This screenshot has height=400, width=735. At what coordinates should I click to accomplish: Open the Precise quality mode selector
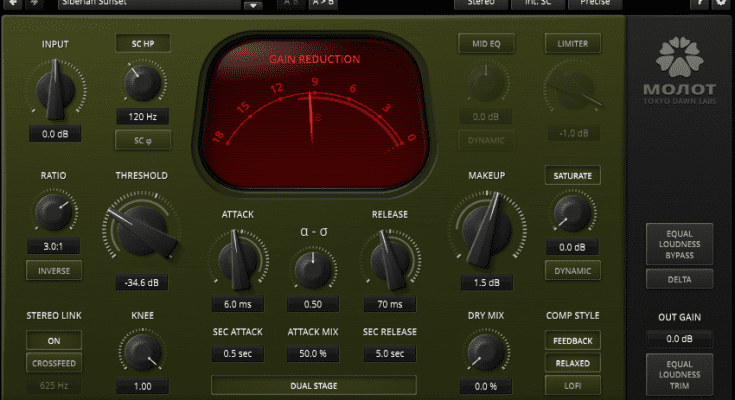[595, 4]
